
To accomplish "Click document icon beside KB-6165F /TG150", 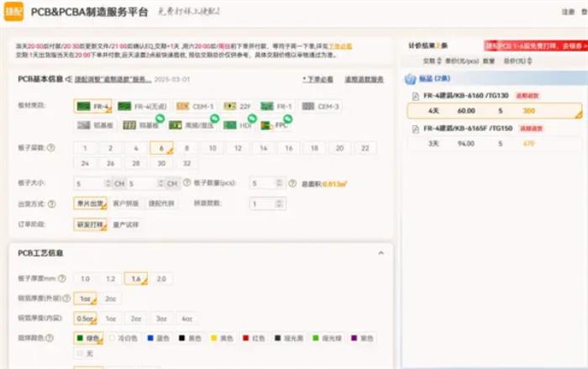I will pos(416,129).
